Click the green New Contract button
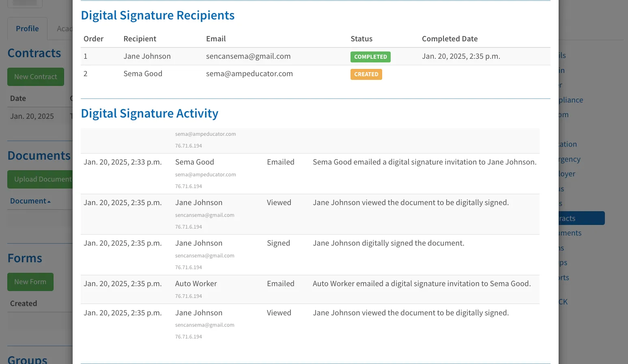 click(36, 77)
